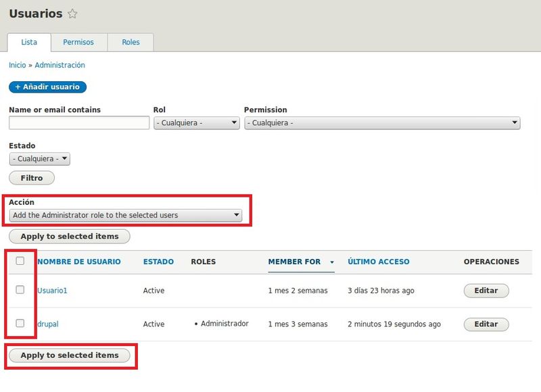Open the Estado filter dropdown
The width and height of the screenshot is (541, 392).
pyautogui.click(x=40, y=159)
